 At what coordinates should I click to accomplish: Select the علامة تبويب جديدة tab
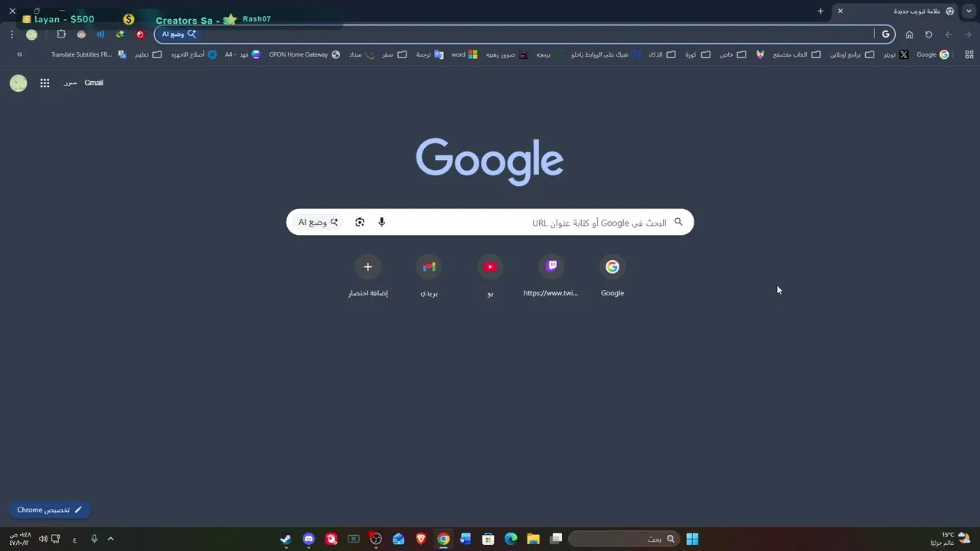point(896,11)
